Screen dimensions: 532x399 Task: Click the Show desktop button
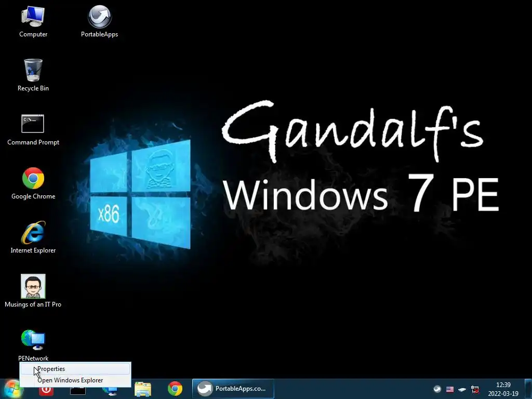(x=528, y=389)
